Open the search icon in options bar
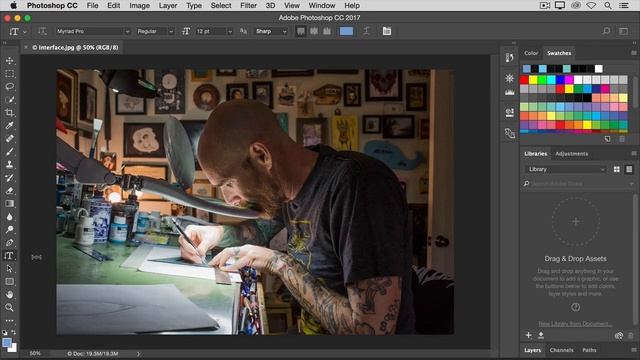This screenshot has width=640, height=360. (x=606, y=31)
